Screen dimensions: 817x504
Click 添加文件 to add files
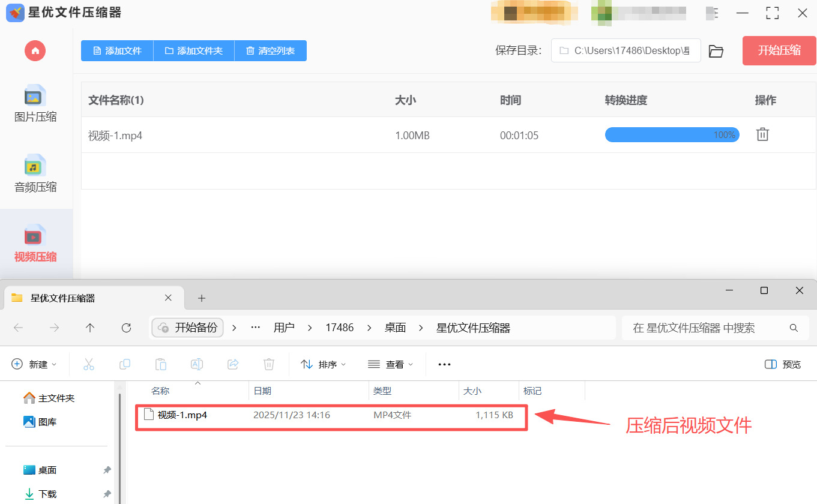(x=117, y=51)
